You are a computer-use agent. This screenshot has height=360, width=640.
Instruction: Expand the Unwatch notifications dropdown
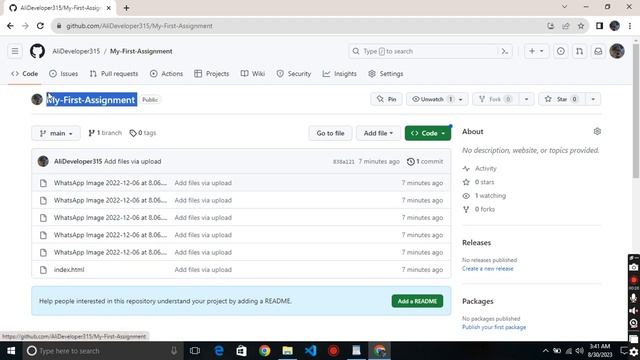437,99
